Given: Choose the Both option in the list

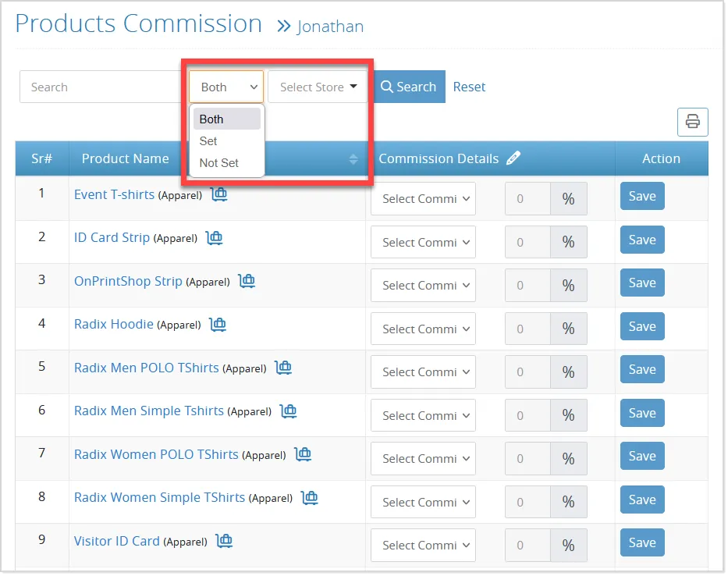Looking at the screenshot, I should pos(227,119).
